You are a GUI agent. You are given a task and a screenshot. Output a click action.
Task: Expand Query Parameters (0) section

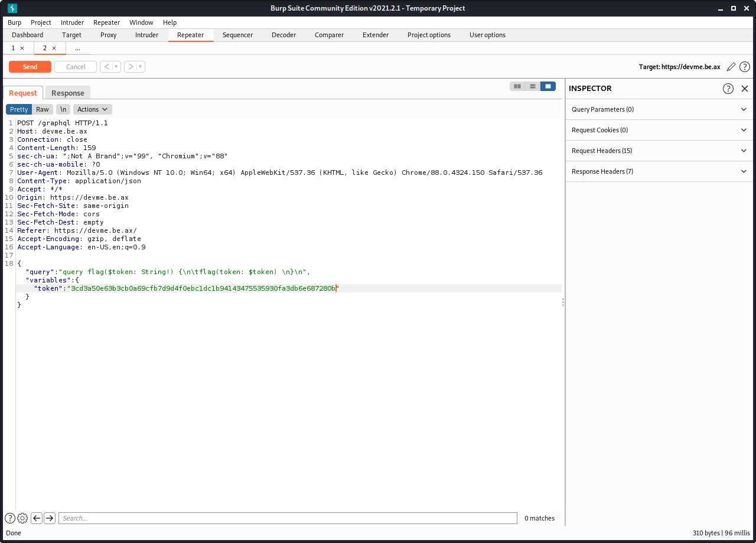(660, 109)
